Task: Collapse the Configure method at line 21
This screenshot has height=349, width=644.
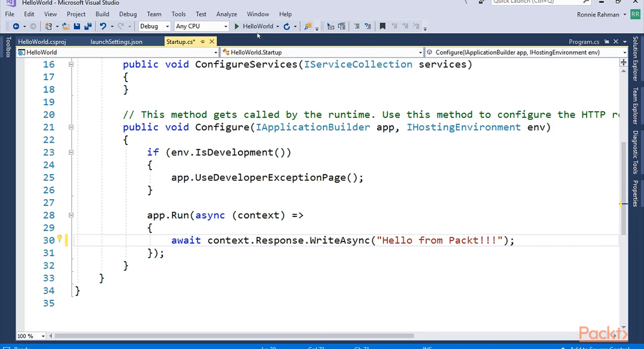Action: 70,127
